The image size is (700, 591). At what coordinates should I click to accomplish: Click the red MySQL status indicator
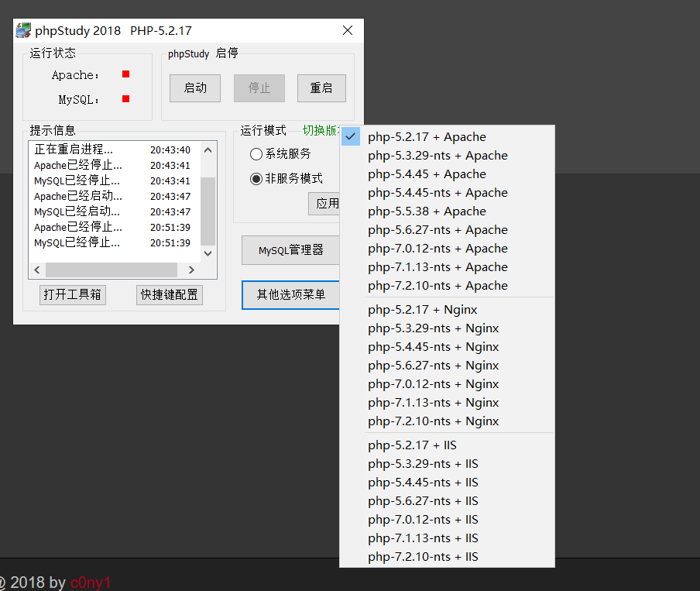coord(126,98)
